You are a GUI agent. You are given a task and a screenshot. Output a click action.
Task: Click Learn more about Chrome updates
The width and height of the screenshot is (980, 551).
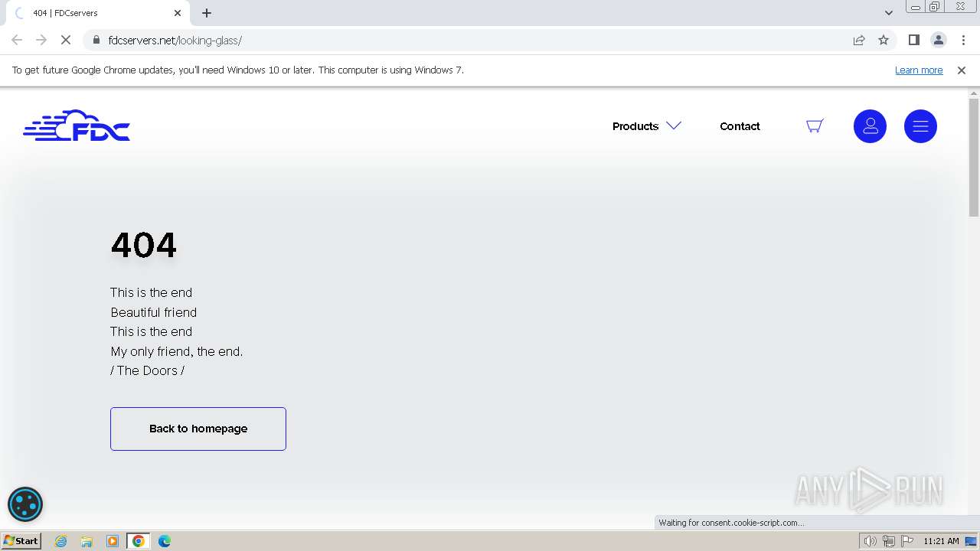[919, 70]
